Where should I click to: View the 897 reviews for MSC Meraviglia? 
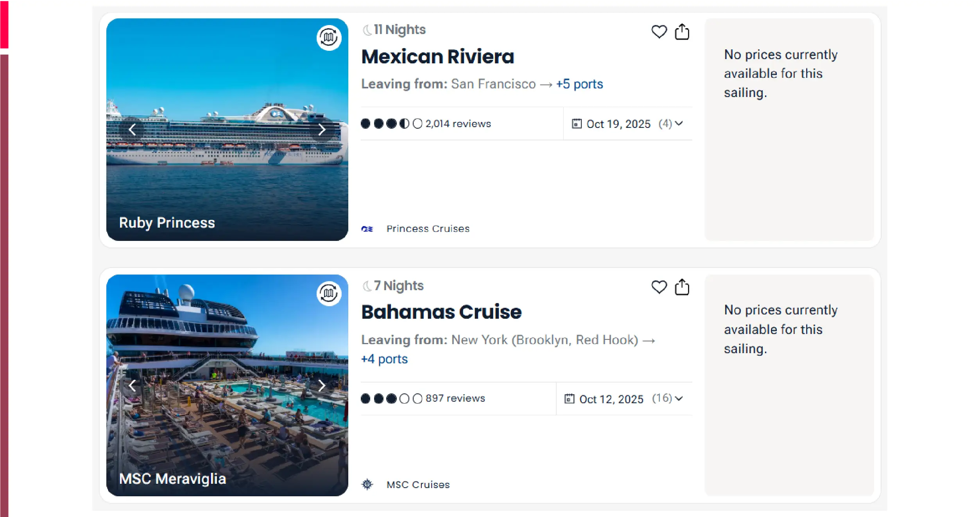[455, 398]
